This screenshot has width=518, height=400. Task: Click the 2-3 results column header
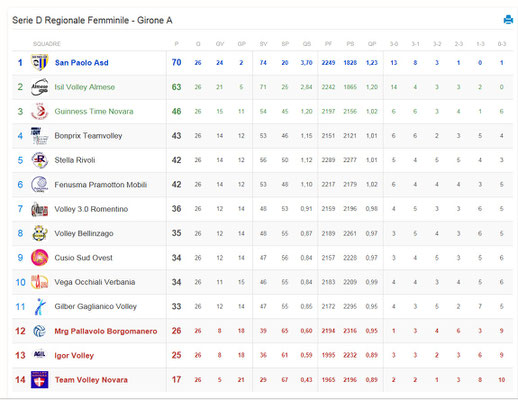point(459,44)
